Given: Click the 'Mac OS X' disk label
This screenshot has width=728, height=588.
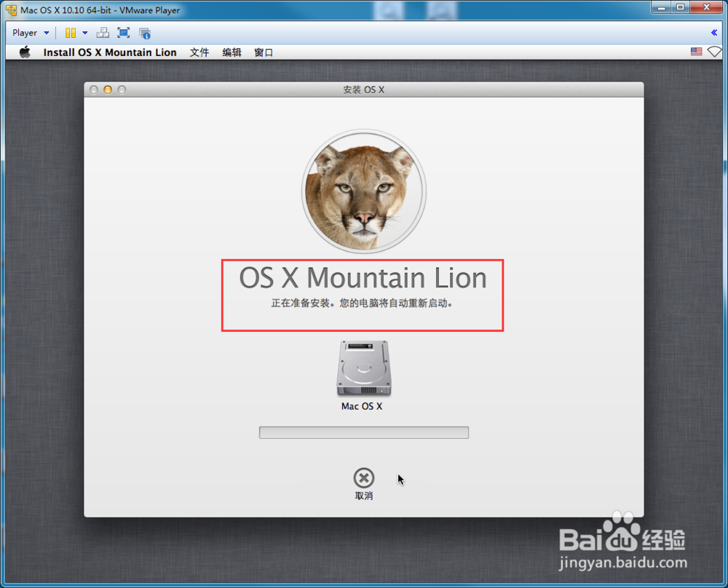Looking at the screenshot, I should pyautogui.click(x=362, y=406).
